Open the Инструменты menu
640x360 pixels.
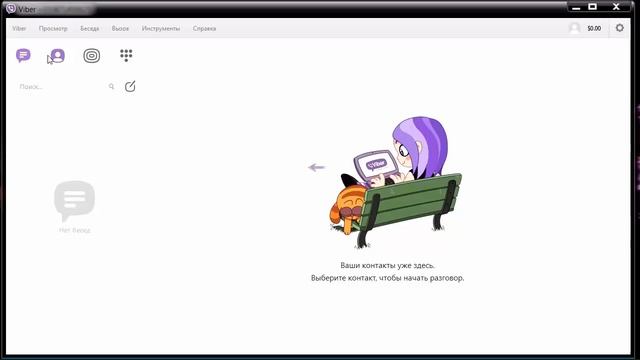[161, 29]
